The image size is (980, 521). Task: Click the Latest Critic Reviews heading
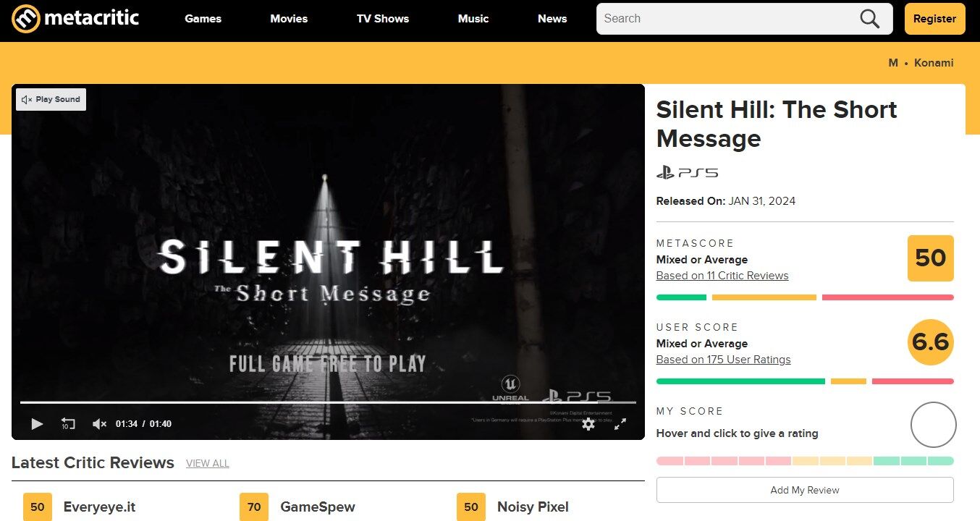tap(93, 463)
